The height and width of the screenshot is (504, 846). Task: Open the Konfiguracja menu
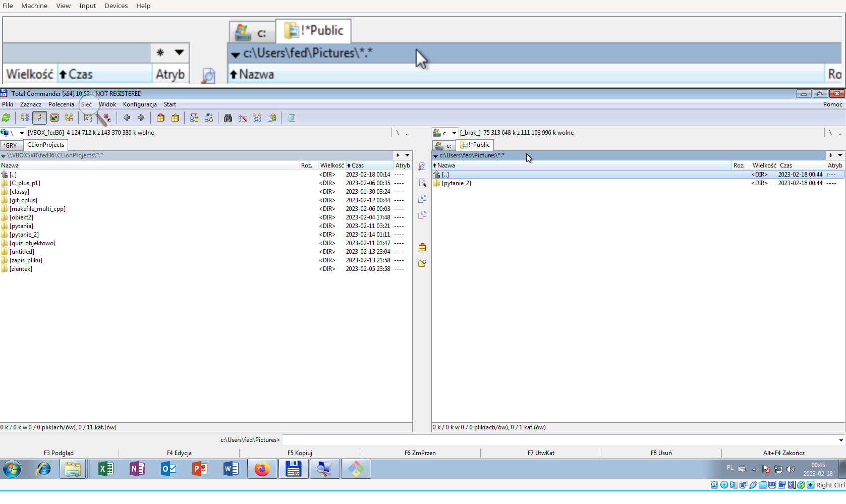140,104
